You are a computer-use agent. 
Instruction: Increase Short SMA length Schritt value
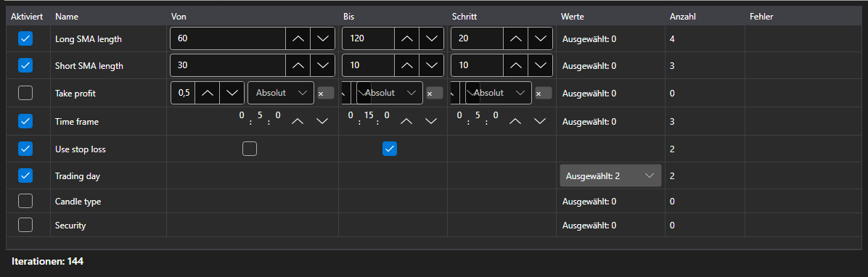pos(515,65)
